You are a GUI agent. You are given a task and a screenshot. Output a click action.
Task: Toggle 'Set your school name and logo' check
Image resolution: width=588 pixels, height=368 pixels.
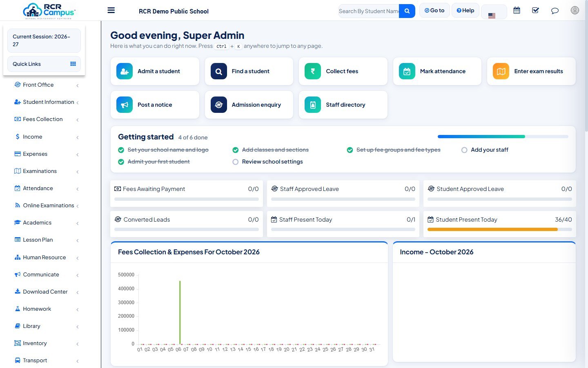(121, 150)
